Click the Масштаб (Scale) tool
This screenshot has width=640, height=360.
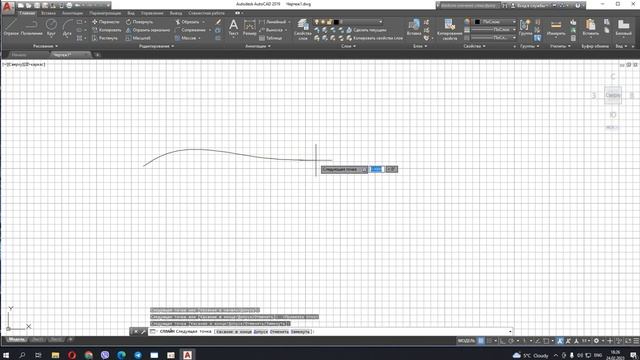138,38
